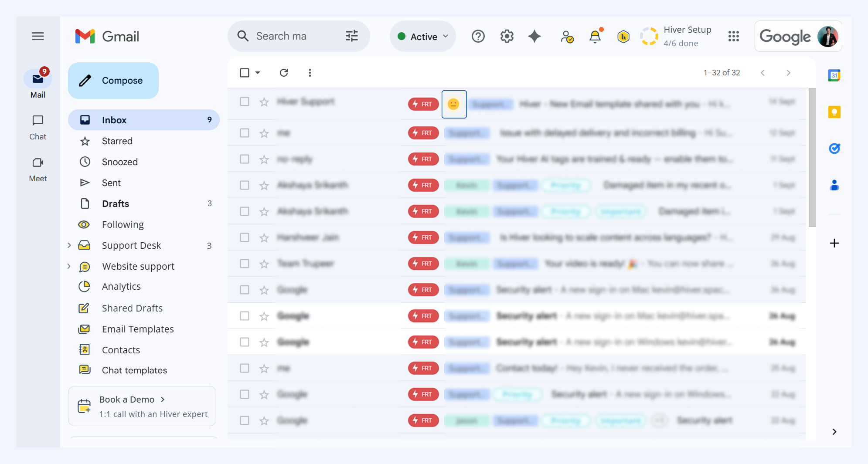Open the select-all dropdown arrow
This screenshot has width=868, height=464.
[258, 73]
